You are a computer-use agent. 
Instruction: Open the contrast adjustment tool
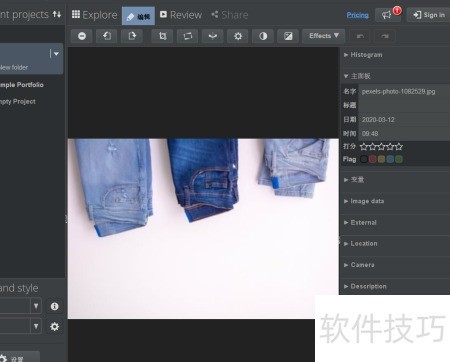263,36
